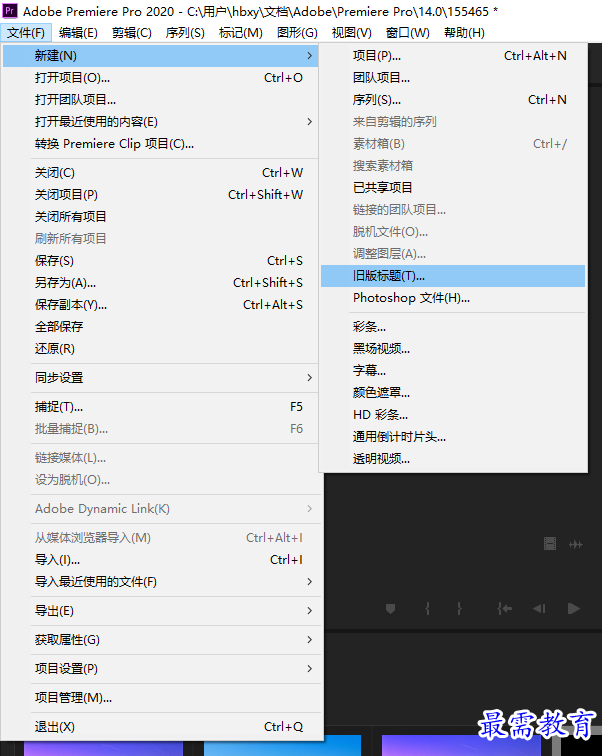Image resolution: width=602 pixels, height=756 pixels.
Task: Choose 还原(R) menu entry
Action: [x=161, y=349]
